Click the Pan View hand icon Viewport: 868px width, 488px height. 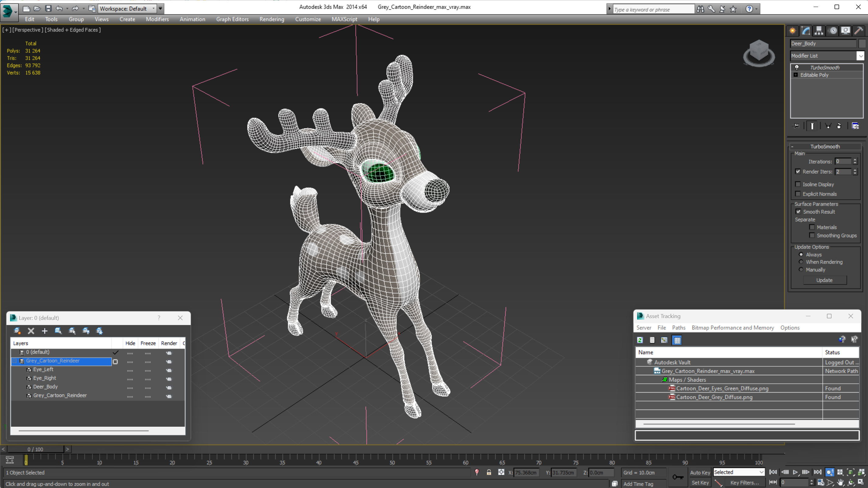pos(840,482)
